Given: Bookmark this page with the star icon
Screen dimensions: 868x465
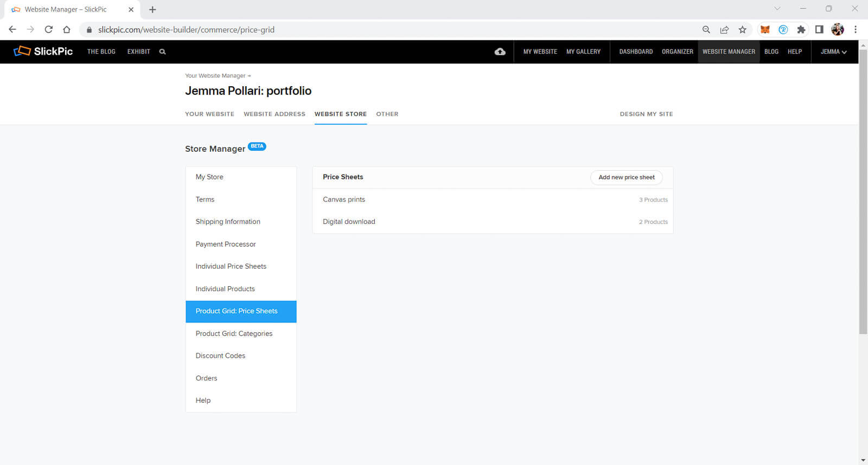Looking at the screenshot, I should (742, 30).
